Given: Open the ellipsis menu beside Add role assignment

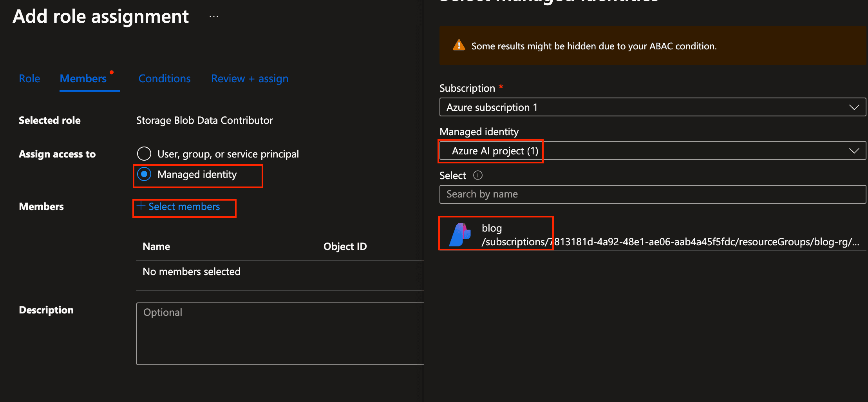Looking at the screenshot, I should 214,16.
